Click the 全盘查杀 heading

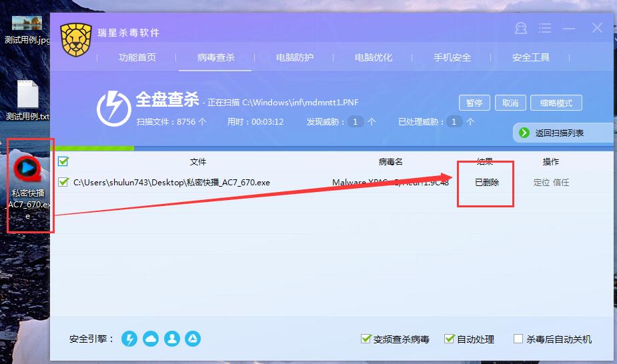pos(167,99)
